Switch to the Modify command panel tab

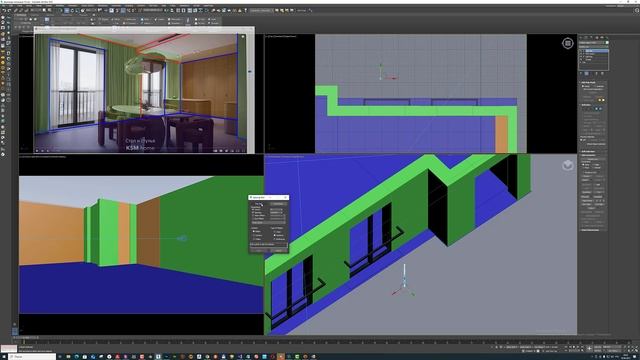[x=586, y=38]
